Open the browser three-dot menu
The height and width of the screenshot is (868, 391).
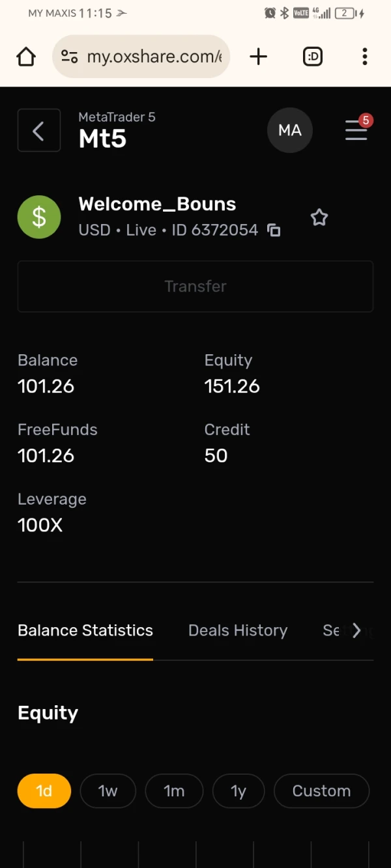(x=365, y=57)
